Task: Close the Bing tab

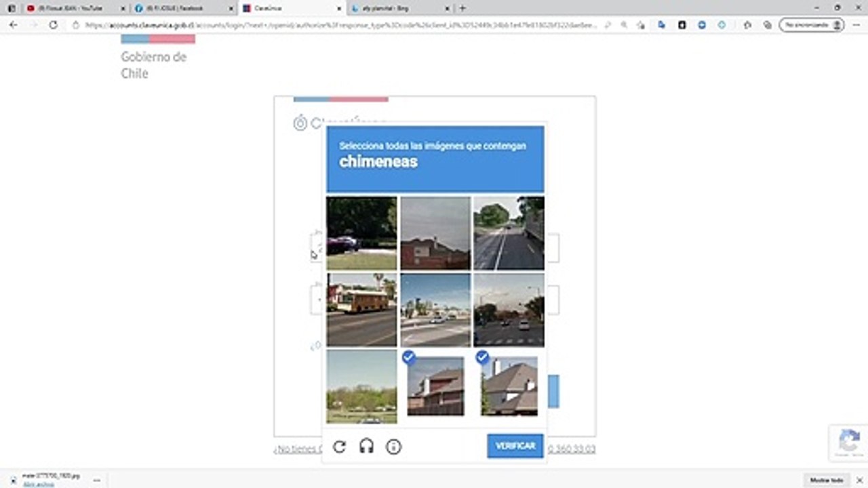Action: 447,8
